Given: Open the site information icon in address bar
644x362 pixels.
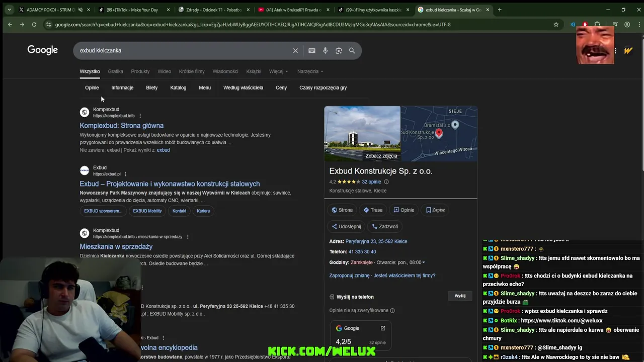Looking at the screenshot, I should click(48, 24).
